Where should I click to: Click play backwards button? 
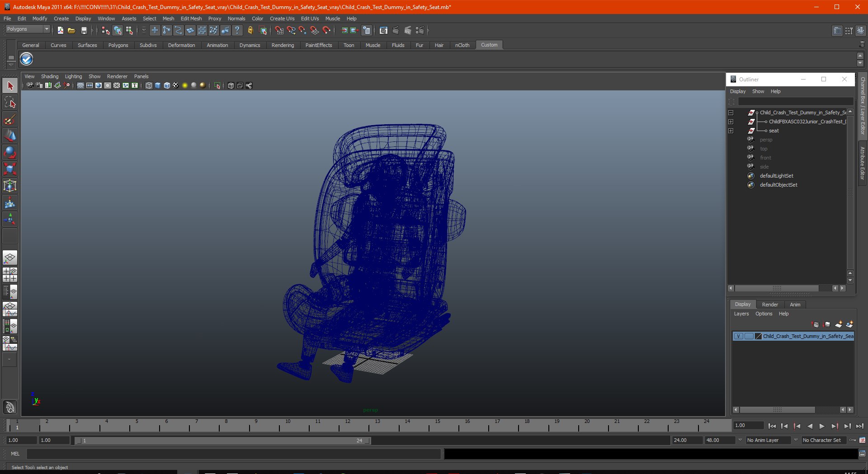click(x=810, y=426)
